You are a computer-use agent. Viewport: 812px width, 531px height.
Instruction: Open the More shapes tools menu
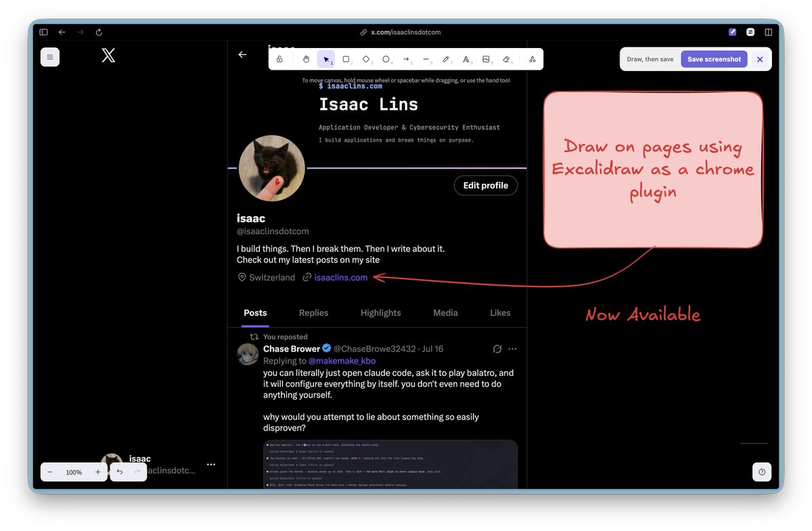(x=532, y=60)
